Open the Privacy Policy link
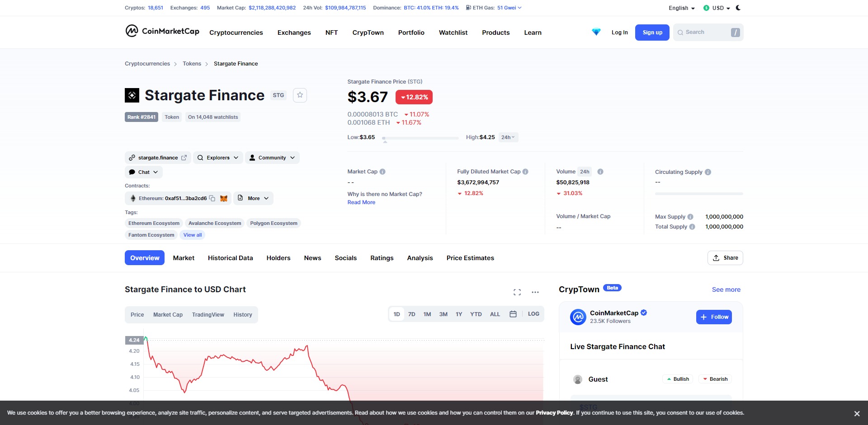The image size is (868, 425). [x=554, y=413]
